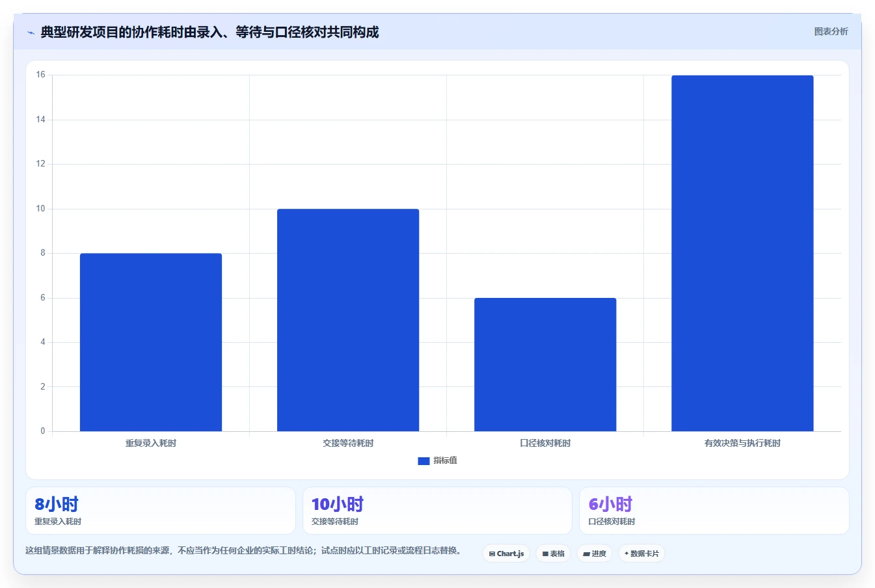Open the 6小时 data card
Image resolution: width=875 pixels, height=588 pixels.
pos(714,511)
